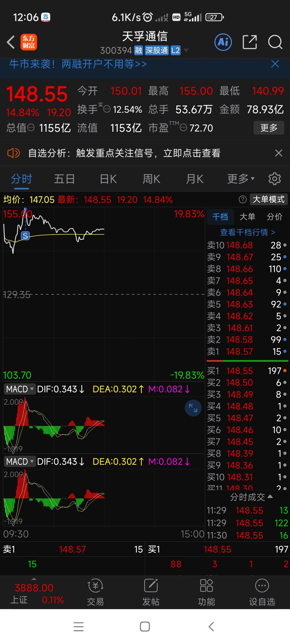Switch to 月K tab

(x=195, y=179)
